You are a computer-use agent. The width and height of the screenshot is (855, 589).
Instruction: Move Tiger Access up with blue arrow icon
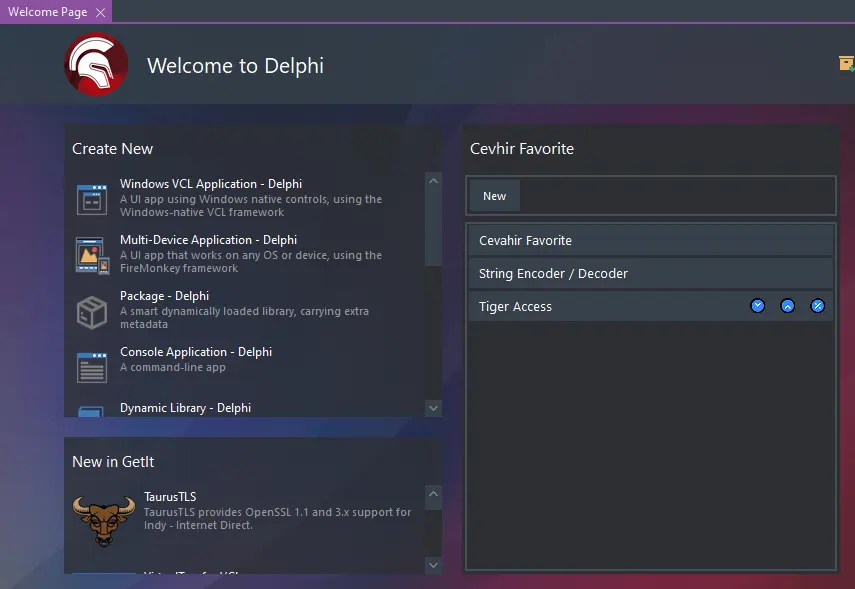[x=787, y=306]
